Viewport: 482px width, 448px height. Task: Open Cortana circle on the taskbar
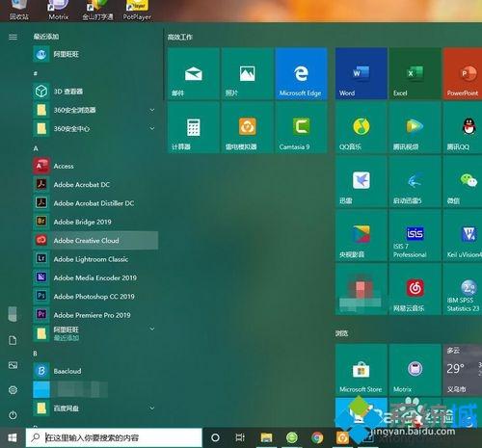pos(215,437)
